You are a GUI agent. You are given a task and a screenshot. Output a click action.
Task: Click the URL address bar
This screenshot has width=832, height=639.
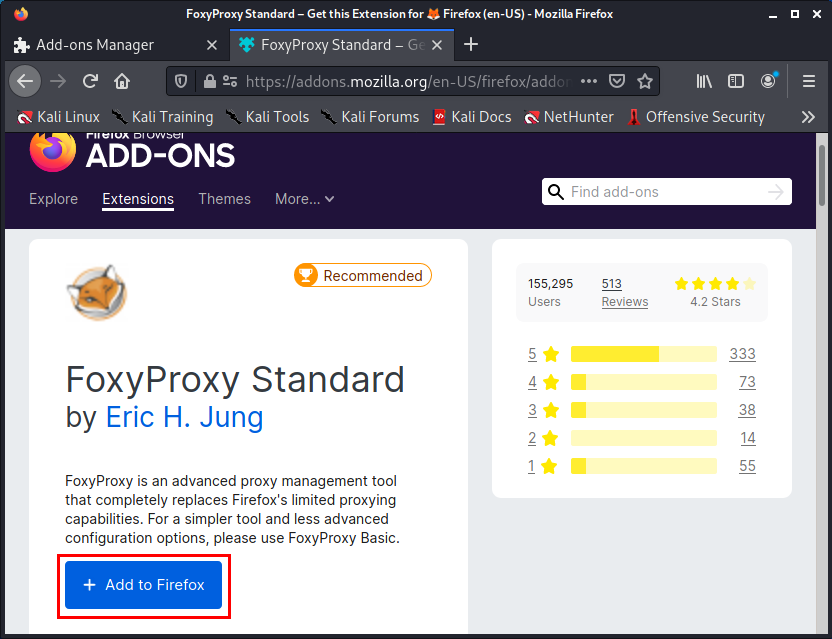pyautogui.click(x=407, y=81)
